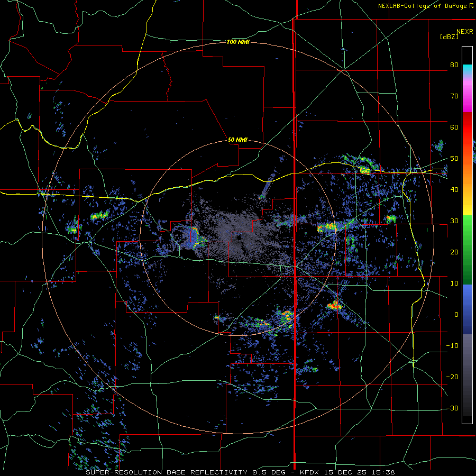The image size is (476, 476).
Task: Click the 50 value on the dBZ scale
Action: pyautogui.click(x=454, y=159)
